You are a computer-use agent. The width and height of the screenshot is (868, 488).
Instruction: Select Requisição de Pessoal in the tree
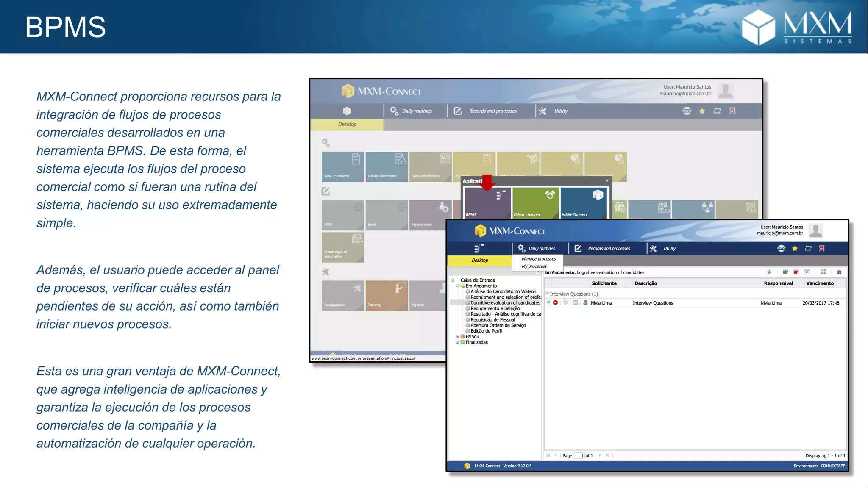pos(492,320)
